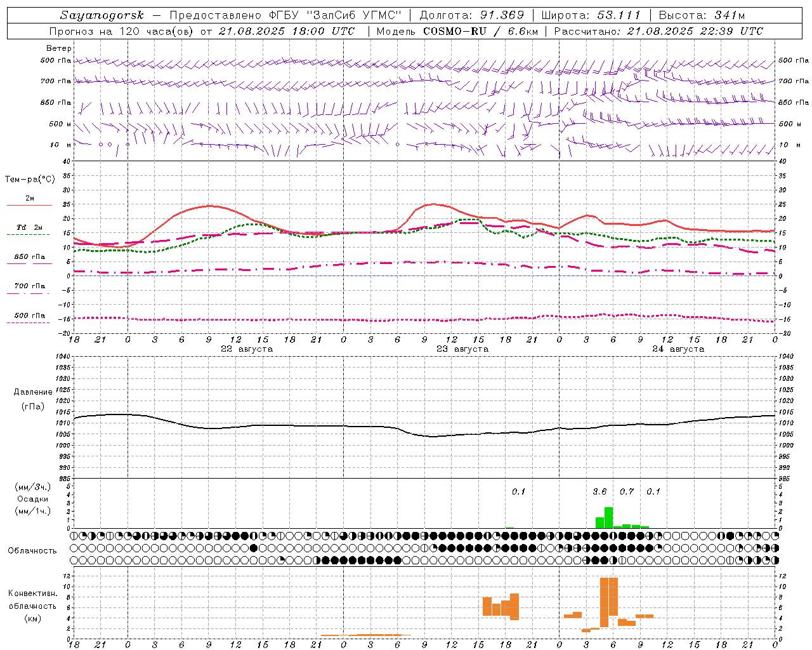
Task: Click the Sayanogorsk station title
Action: [102, 15]
